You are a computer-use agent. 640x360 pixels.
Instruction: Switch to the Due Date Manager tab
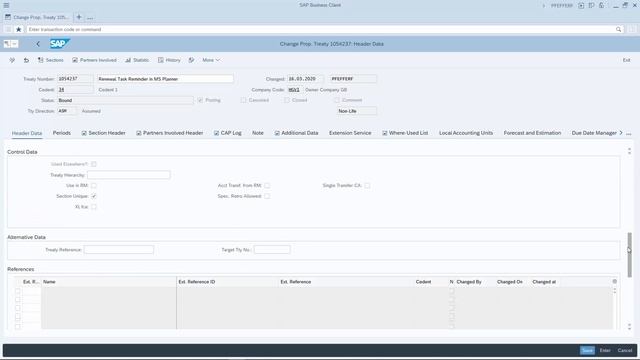[594, 133]
